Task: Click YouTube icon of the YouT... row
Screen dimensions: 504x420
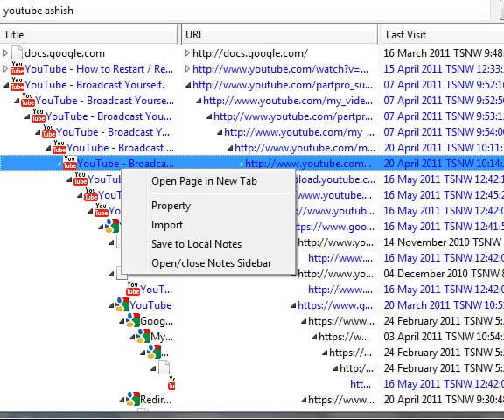Action: click(x=133, y=289)
